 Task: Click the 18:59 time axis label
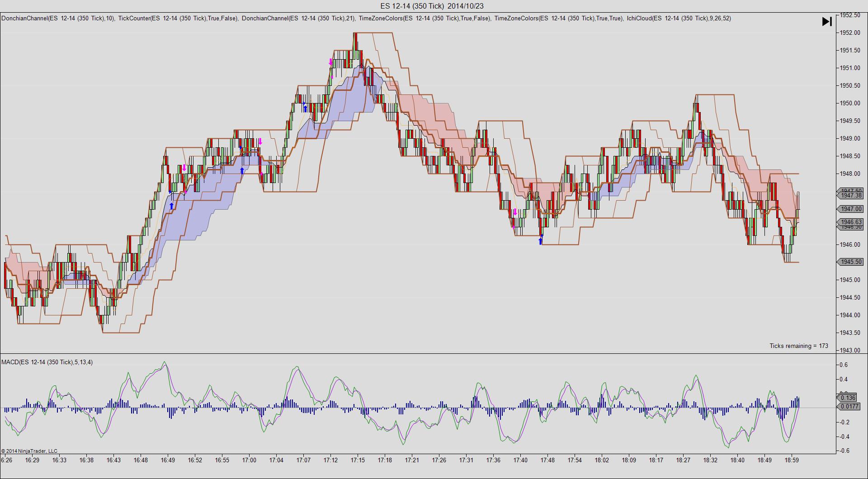792,460
